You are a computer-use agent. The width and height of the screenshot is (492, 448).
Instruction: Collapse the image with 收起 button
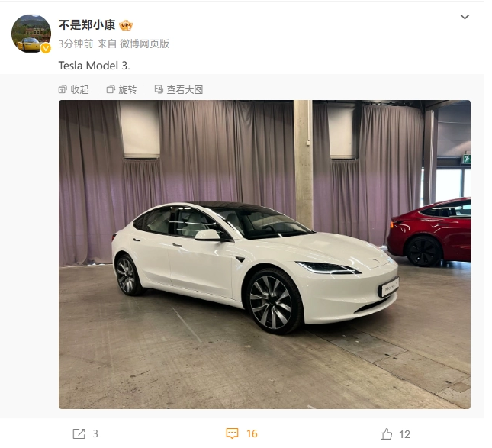click(x=75, y=91)
